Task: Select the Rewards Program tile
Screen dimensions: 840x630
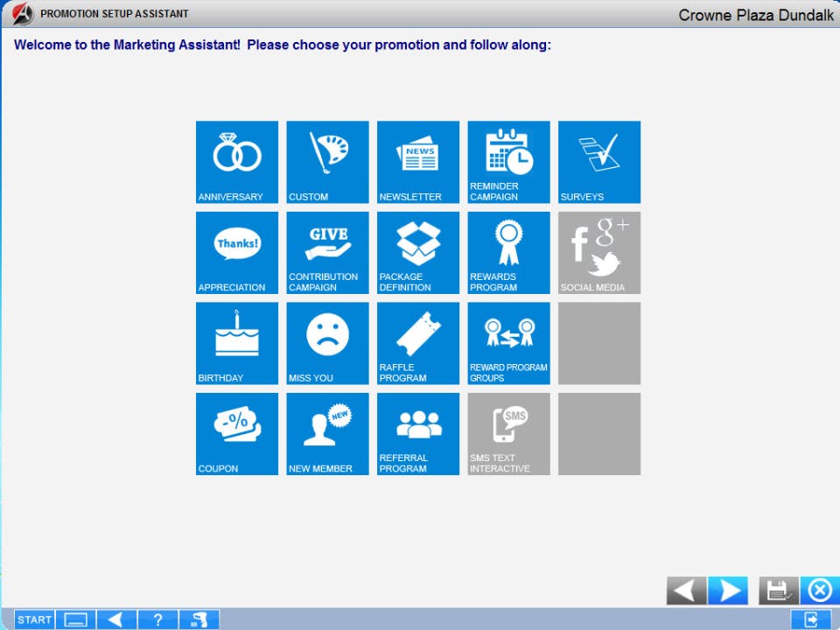Action: (508, 252)
